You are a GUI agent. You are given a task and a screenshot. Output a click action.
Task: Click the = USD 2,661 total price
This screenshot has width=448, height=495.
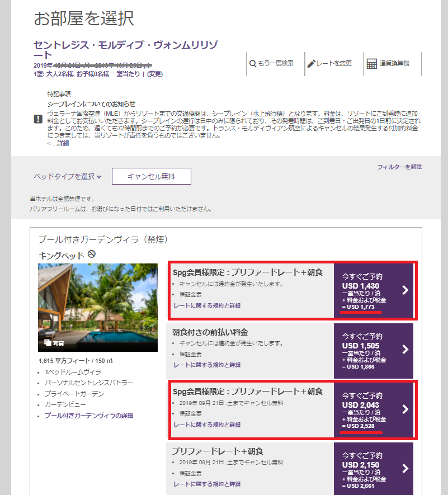pyautogui.click(x=359, y=486)
